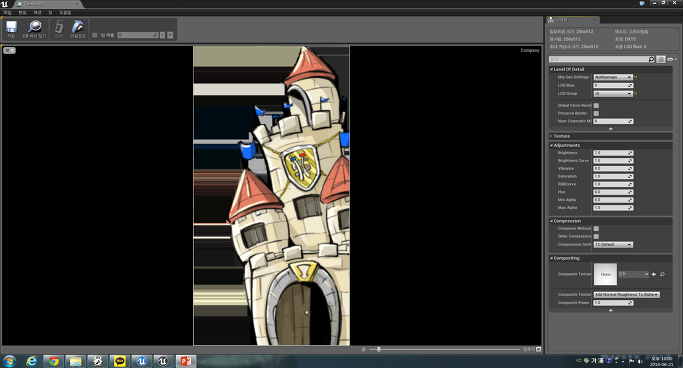Click the LOD Bias value field
This screenshot has width=683, height=368.
coord(613,85)
